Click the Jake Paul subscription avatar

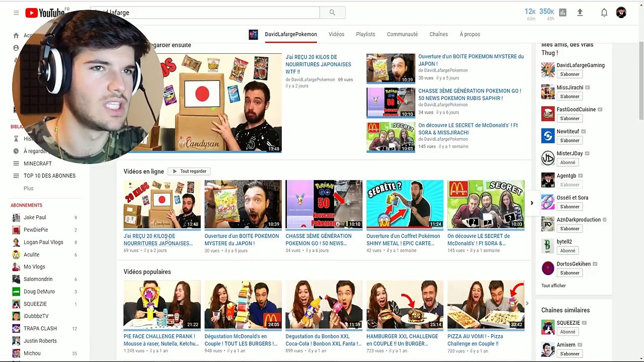pos(16,217)
